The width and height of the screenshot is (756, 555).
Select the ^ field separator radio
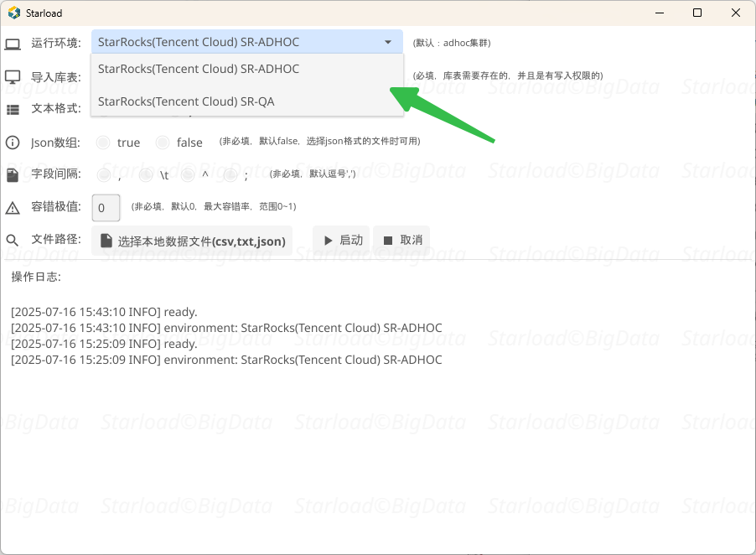188,175
